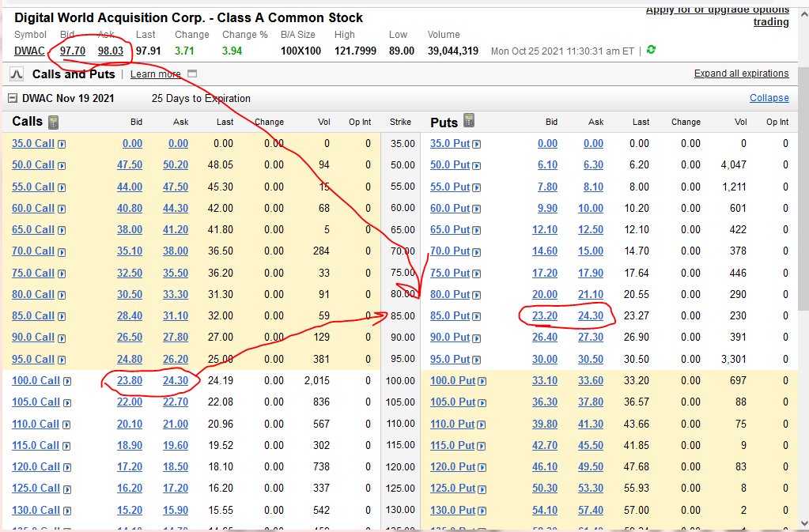This screenshot has height=532, width=809.
Task: Click the arrow icon next to 120.0 Call
Action: (67, 467)
